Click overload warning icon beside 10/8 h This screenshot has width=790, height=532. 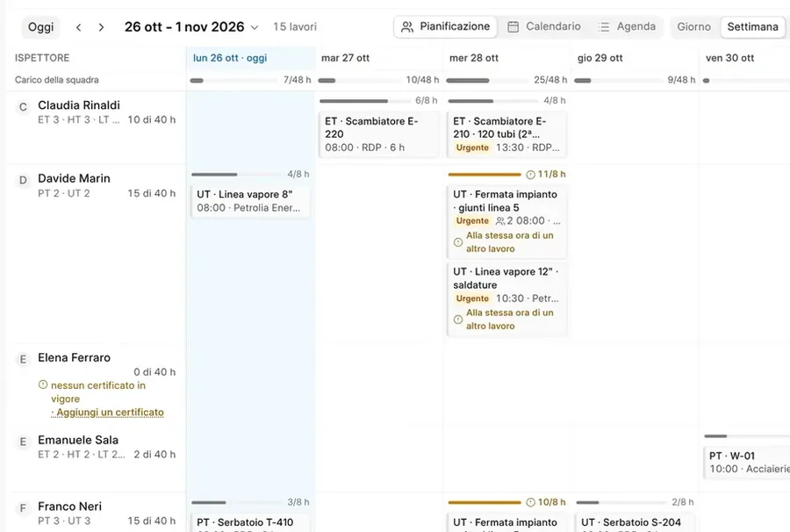click(530, 502)
